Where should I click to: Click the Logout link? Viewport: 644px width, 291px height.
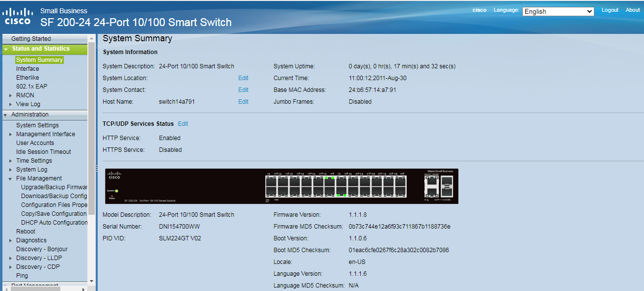[x=610, y=10]
